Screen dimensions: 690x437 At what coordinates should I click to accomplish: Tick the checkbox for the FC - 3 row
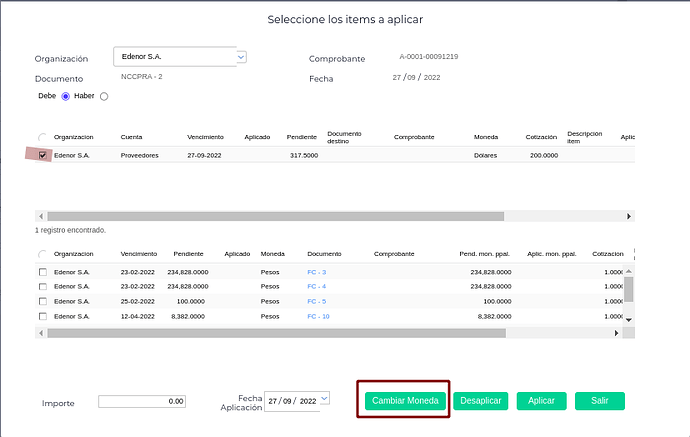click(42, 272)
